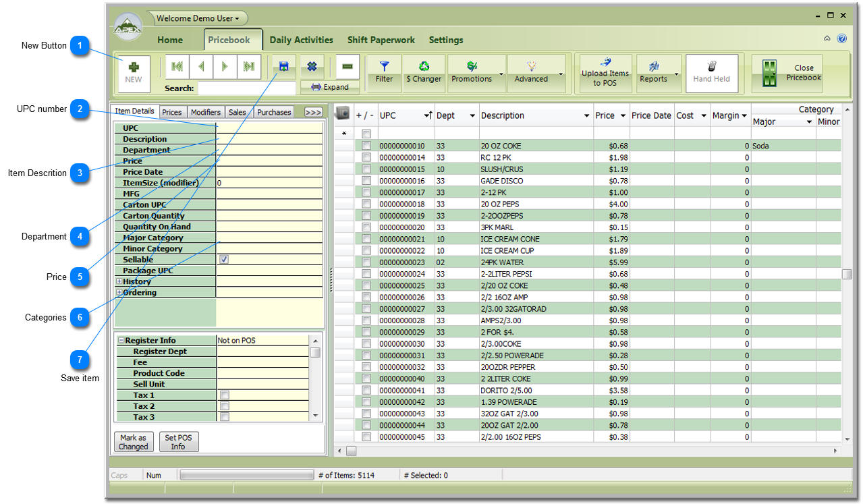The image size is (863, 504).
Task: Open the $ Changer tool
Action: coord(424,73)
